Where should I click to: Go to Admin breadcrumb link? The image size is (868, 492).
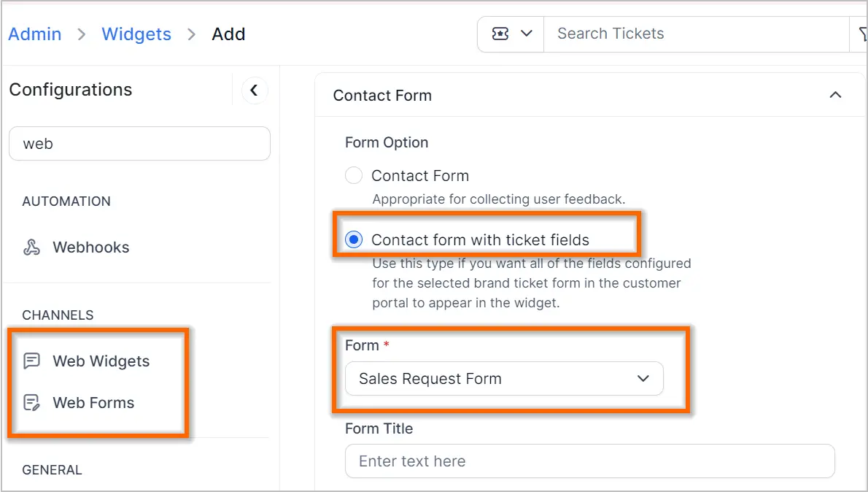coord(35,34)
